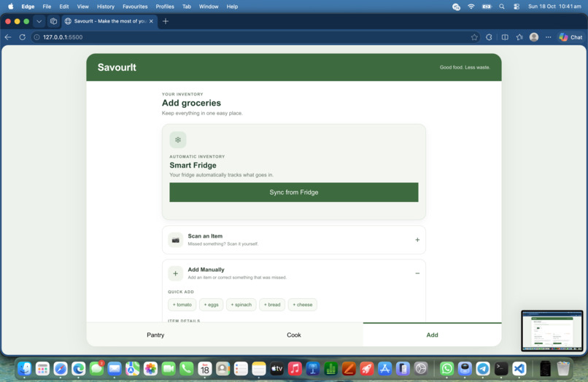Bookmark this page with the address bar star
This screenshot has width=588, height=382.
474,37
